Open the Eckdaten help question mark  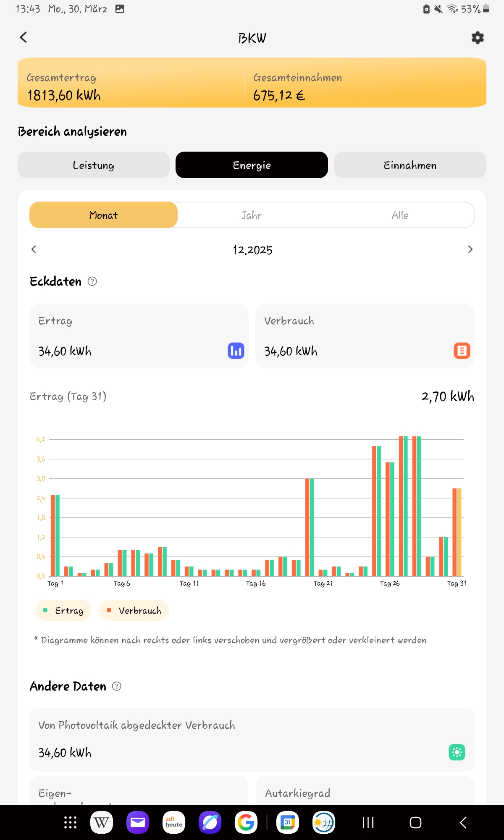[x=92, y=281]
